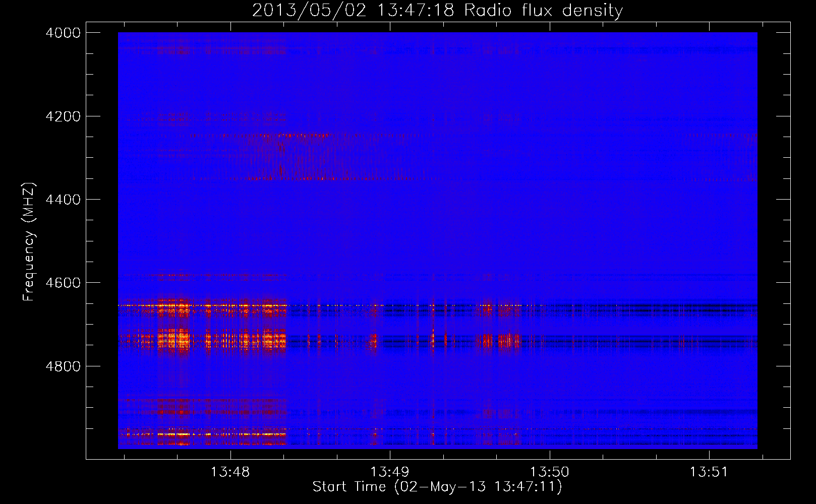This screenshot has width=816, height=504.
Task: Click the plot title "2013/05/02 13:47:18 Radio flux density"
Action: pyautogui.click(x=437, y=11)
